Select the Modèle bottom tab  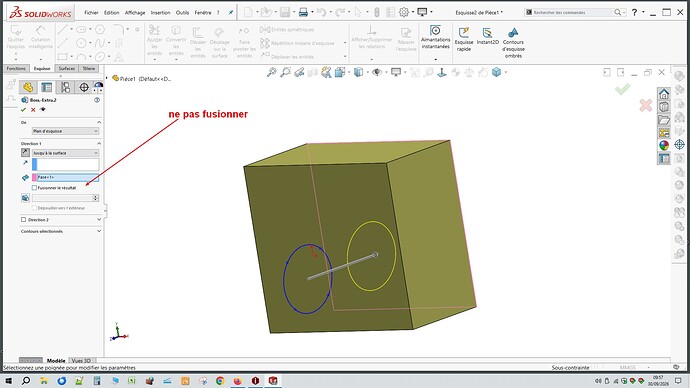click(x=56, y=360)
